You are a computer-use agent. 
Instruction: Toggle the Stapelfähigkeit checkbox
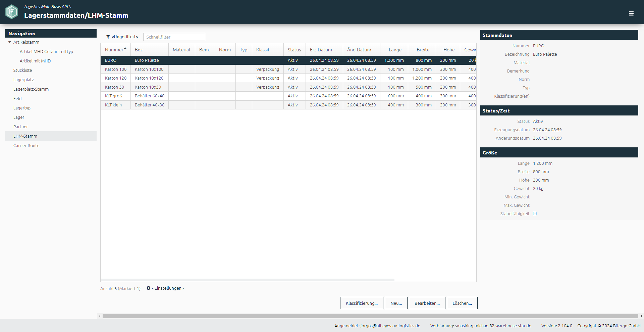coord(535,214)
